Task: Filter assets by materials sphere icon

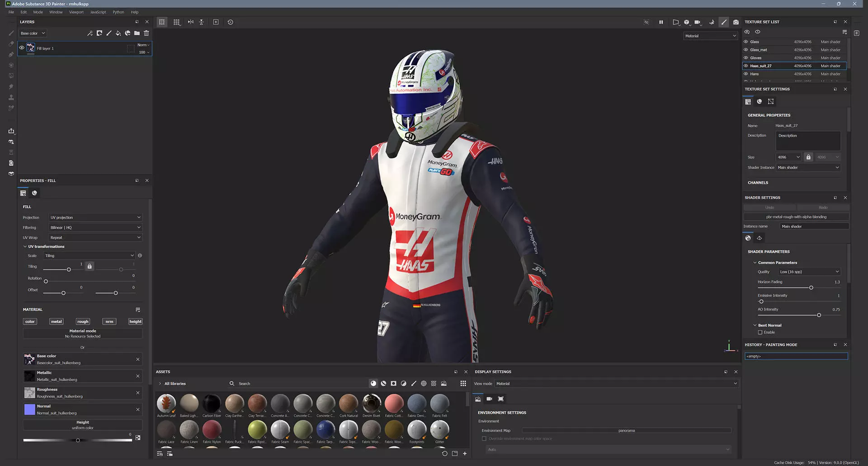Action: click(373, 383)
